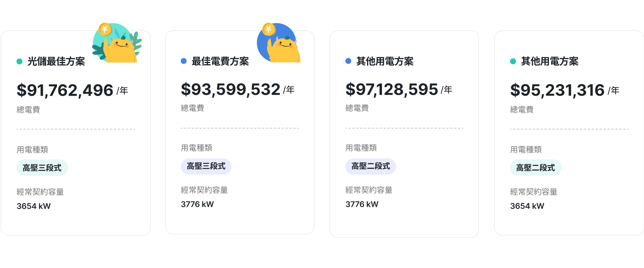This screenshot has height=268, width=644.
Task: Click 高壓三段式 tag in 最佳電費方案 card
Action: (206, 166)
